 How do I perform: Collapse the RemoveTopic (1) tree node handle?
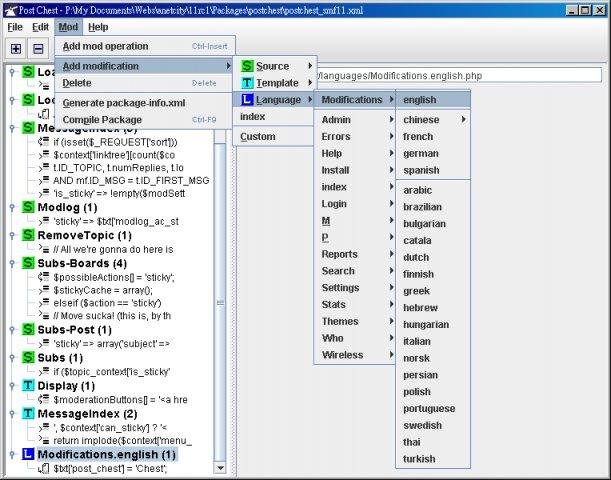[x=12, y=235]
